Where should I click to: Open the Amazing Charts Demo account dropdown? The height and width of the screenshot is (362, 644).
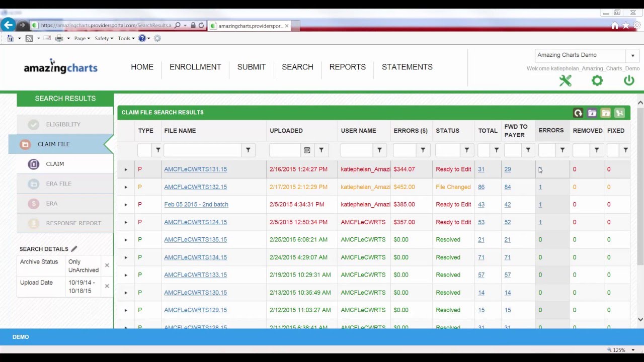[x=633, y=55]
